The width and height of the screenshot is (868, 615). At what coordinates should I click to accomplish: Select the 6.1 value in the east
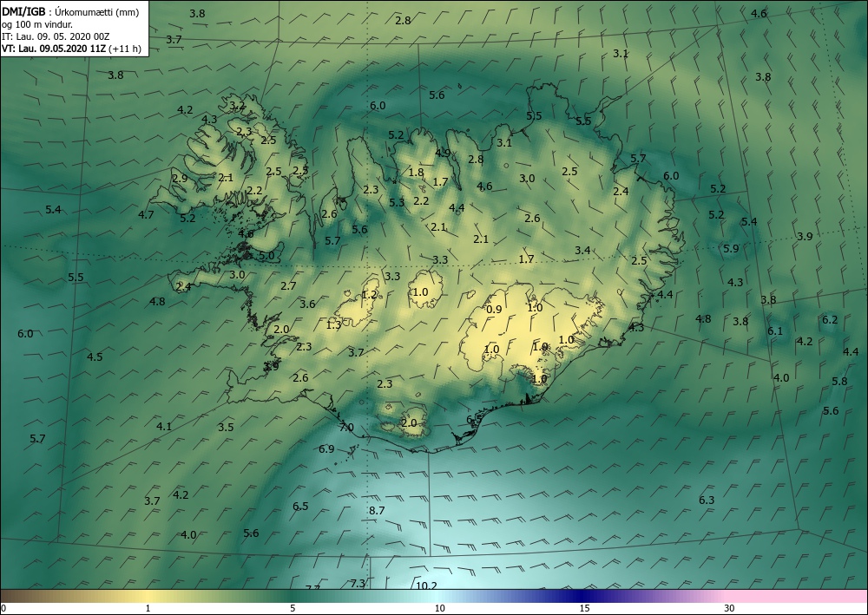pos(775,330)
